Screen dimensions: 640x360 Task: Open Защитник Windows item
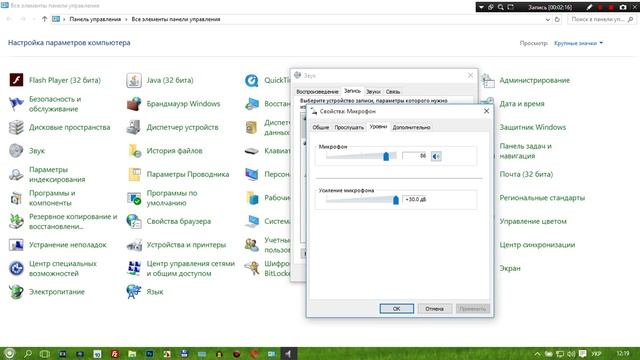533,127
